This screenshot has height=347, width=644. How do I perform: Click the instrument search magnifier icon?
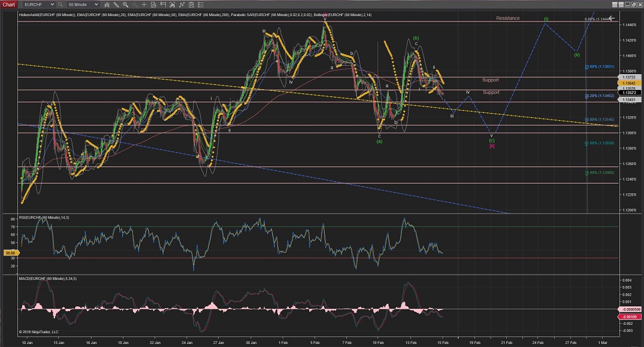(60, 5)
